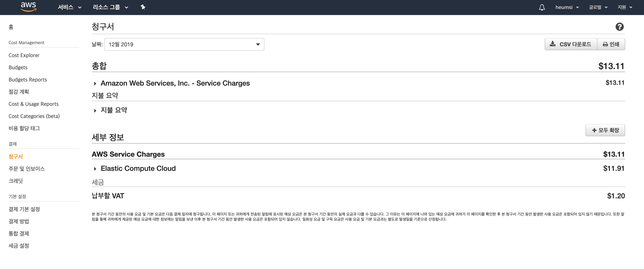This screenshot has width=644, height=269.
Task: Open Budgets Reports sidebar link
Action: [28, 80]
